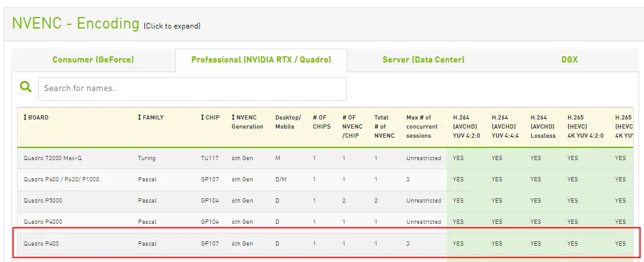
Task: Select the Quadro P4000 board cell
Action: (43, 222)
